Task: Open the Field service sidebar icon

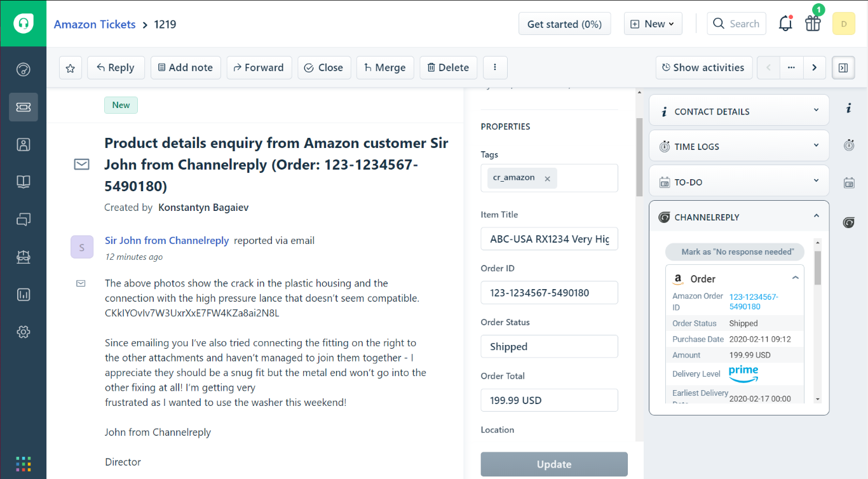Action: [x=24, y=257]
